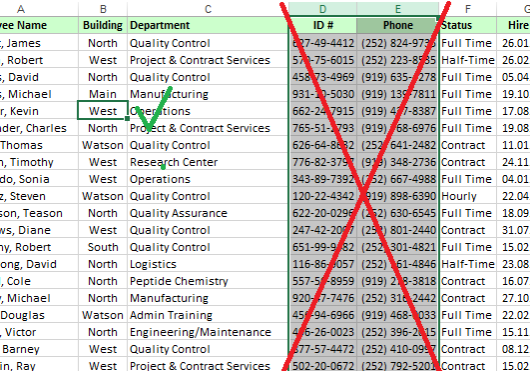Select Operations department in Sonia's row

pyautogui.click(x=208, y=179)
